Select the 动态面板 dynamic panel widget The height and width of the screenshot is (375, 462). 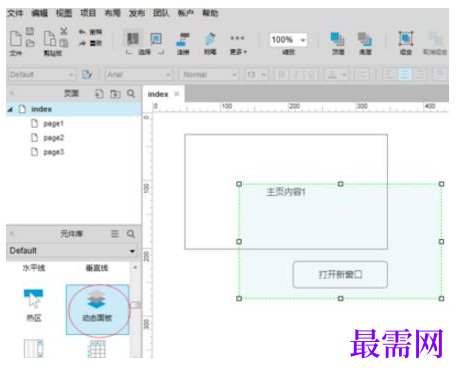click(x=97, y=309)
